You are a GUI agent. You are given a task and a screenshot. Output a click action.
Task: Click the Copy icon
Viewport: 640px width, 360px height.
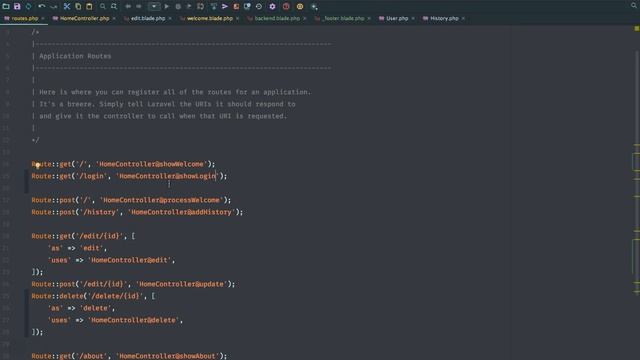click(x=78, y=7)
